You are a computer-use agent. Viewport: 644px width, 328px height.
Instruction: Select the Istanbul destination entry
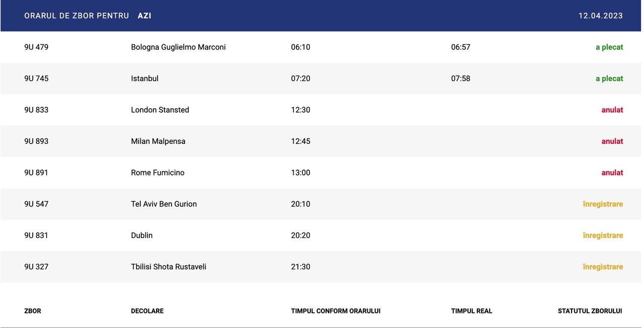point(144,78)
